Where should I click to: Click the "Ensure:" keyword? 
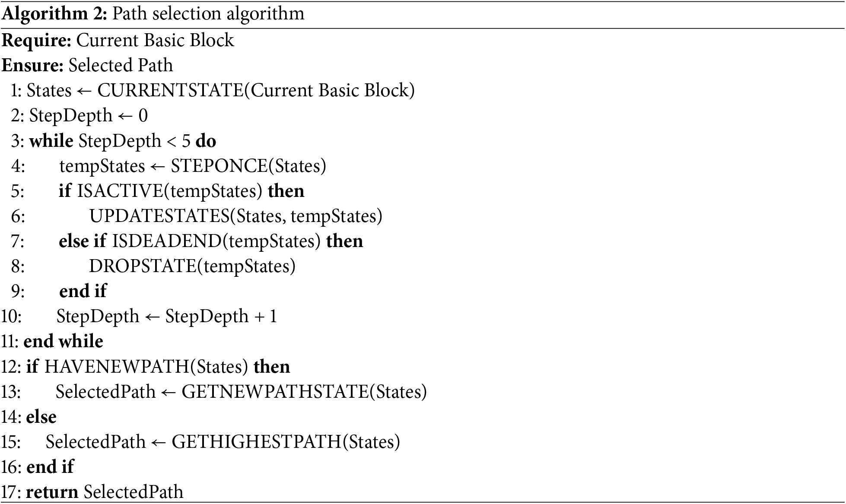coord(33,65)
